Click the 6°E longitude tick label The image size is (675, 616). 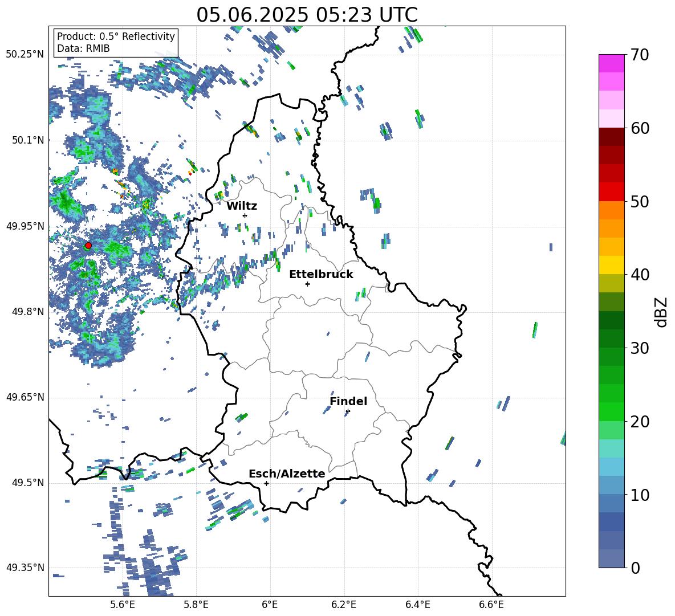click(270, 605)
